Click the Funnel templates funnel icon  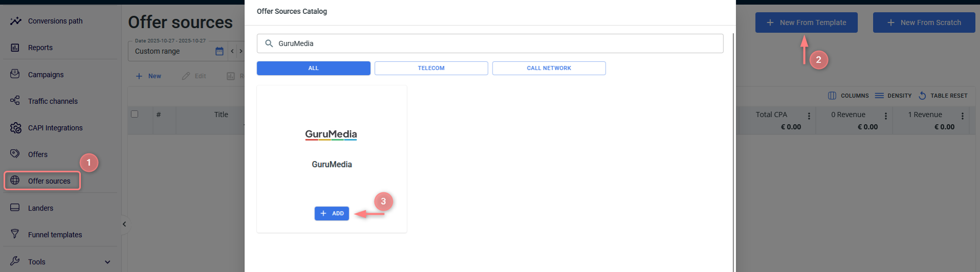pos(15,234)
